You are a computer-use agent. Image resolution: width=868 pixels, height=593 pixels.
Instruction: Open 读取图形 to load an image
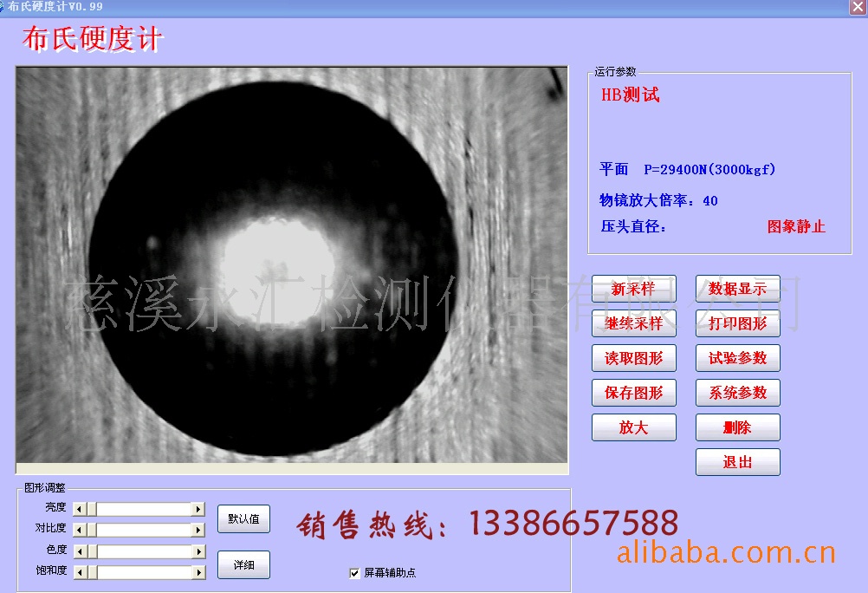tap(633, 358)
